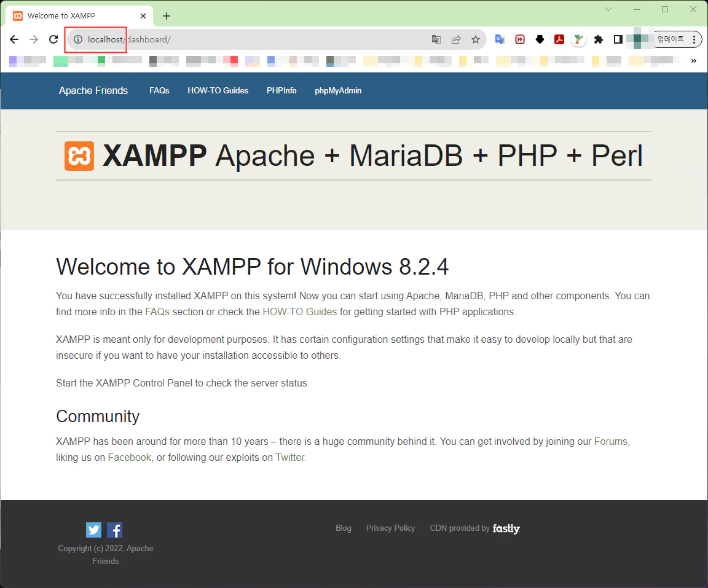Click the green sprout extension icon

pyautogui.click(x=578, y=39)
